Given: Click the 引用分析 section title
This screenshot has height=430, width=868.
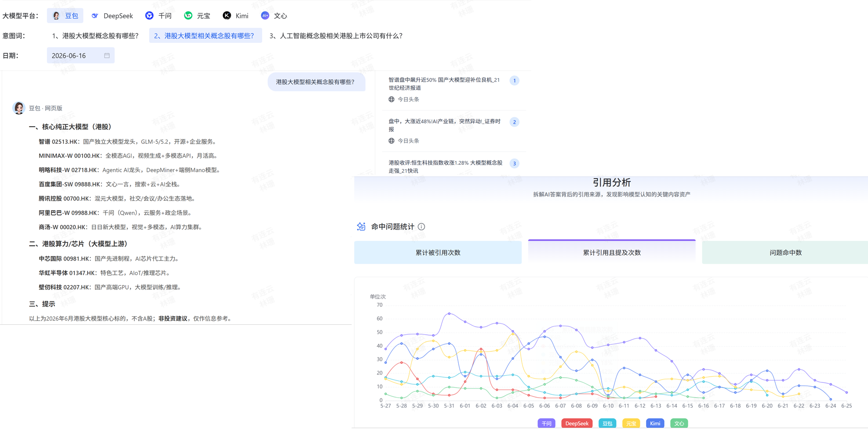Looking at the screenshot, I should click(612, 182).
